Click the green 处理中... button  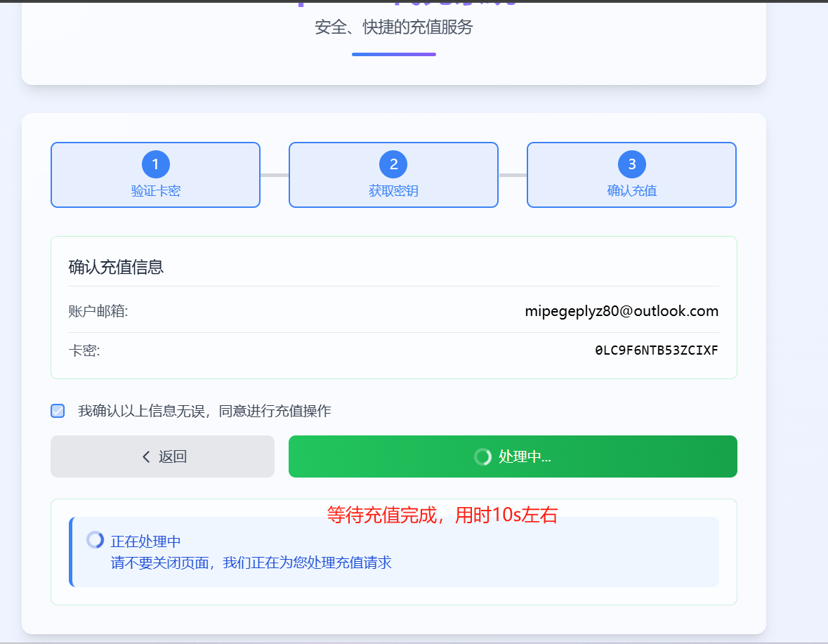click(x=513, y=456)
